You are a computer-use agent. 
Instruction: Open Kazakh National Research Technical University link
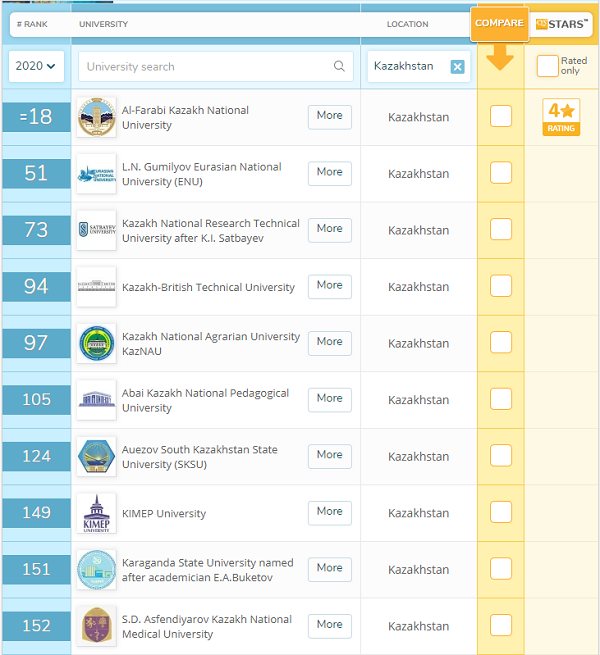tap(211, 231)
